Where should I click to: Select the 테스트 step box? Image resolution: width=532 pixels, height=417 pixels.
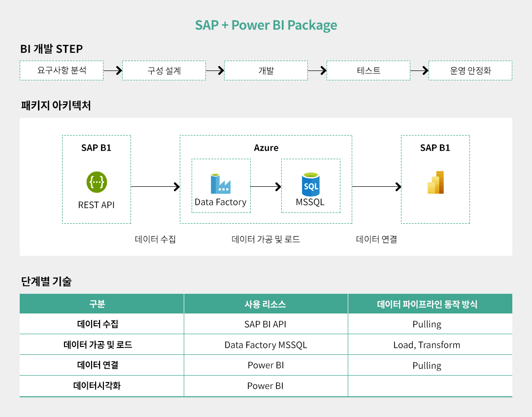pyautogui.click(x=368, y=70)
